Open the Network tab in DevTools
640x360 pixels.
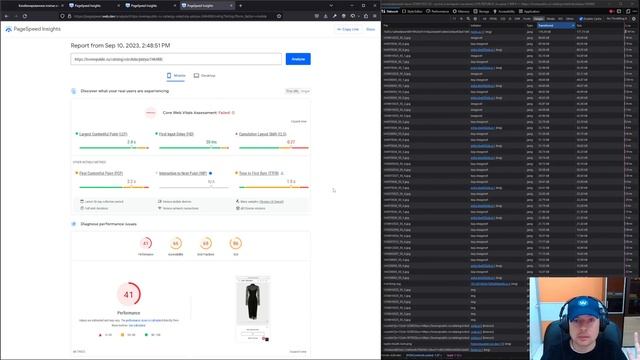(390, 11)
